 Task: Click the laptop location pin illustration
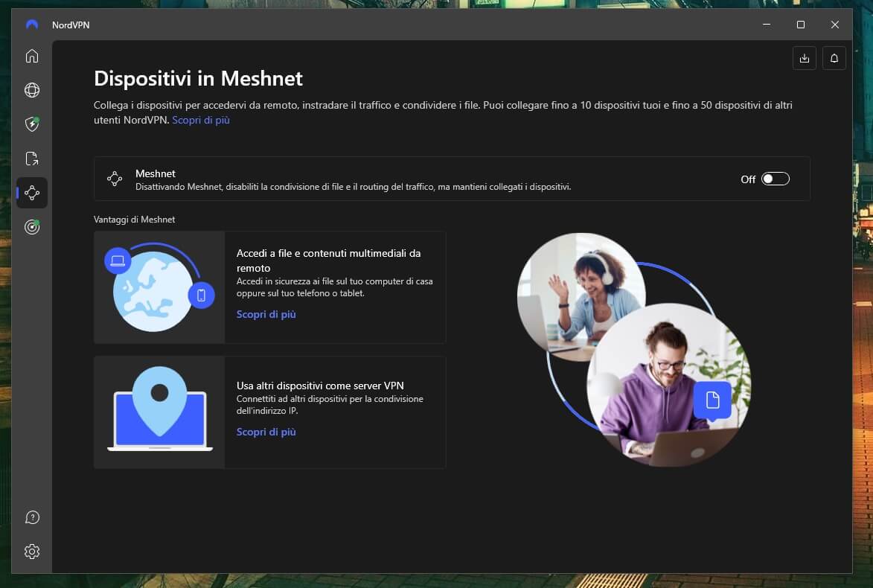[159, 412]
